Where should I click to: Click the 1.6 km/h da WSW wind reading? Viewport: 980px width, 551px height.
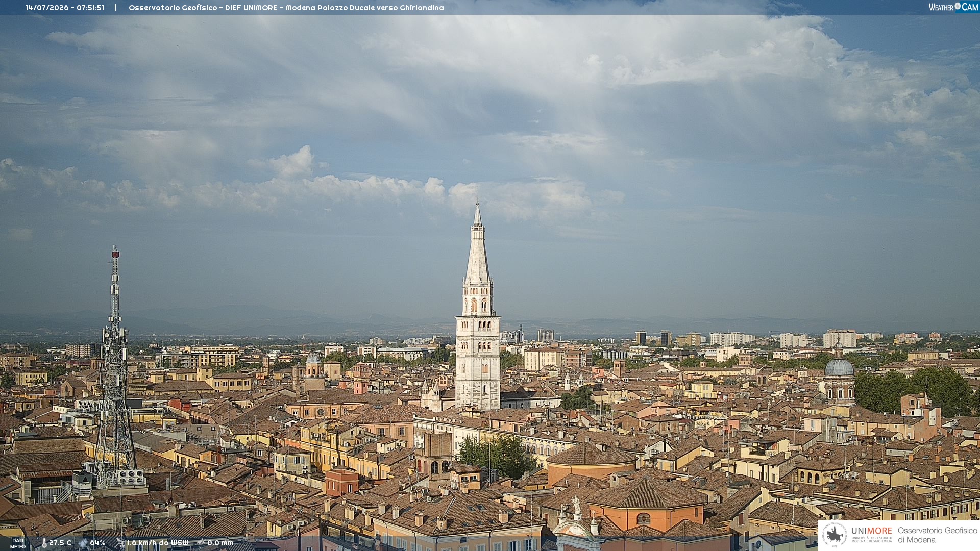click(157, 543)
